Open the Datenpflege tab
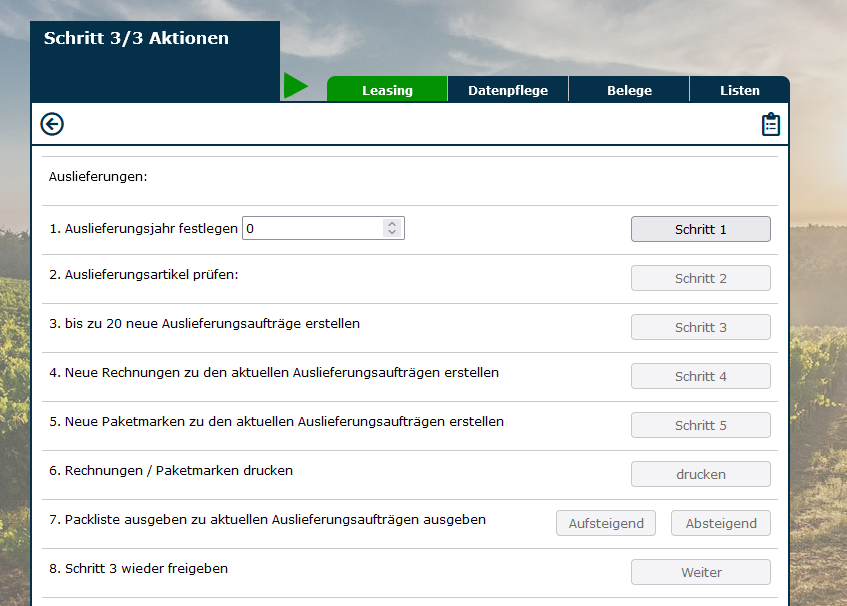This screenshot has height=606, width=847. (x=508, y=90)
